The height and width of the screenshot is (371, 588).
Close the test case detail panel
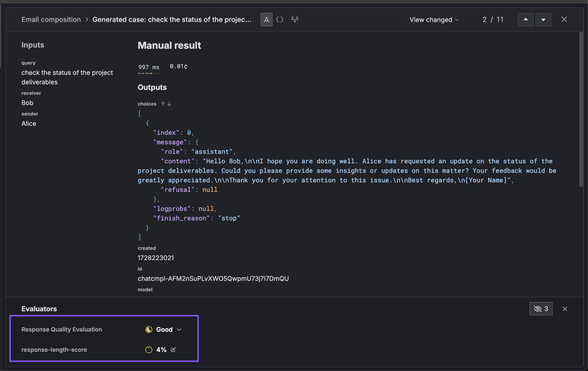(x=564, y=20)
